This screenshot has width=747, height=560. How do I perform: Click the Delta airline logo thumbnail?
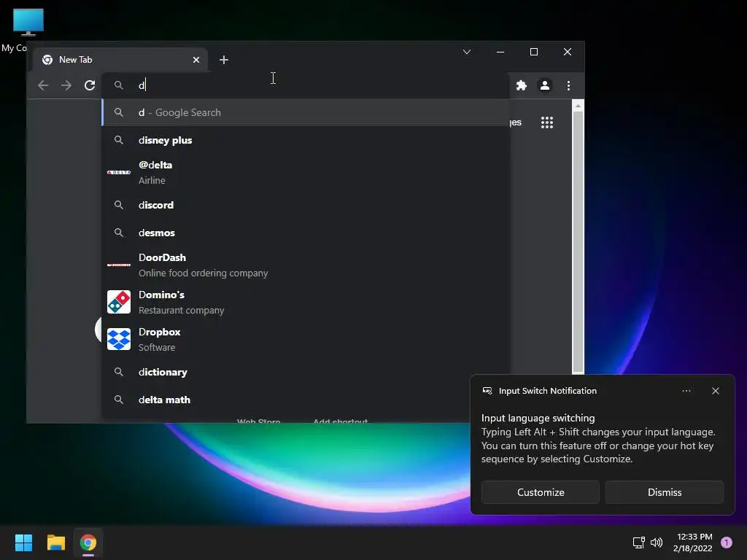click(119, 172)
